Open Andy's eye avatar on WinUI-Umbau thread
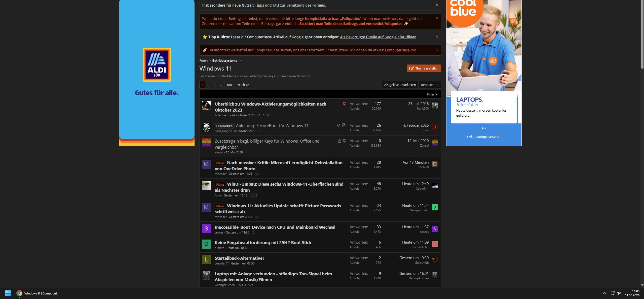Viewport: 644px width, 299px height. (206, 186)
